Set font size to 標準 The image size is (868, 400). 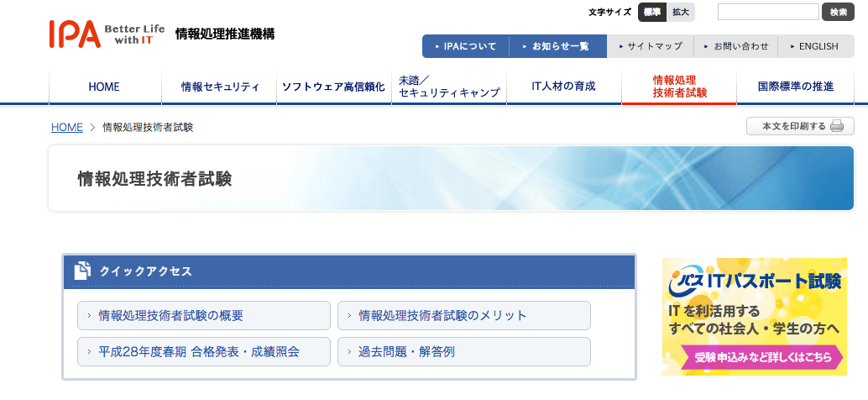652,13
